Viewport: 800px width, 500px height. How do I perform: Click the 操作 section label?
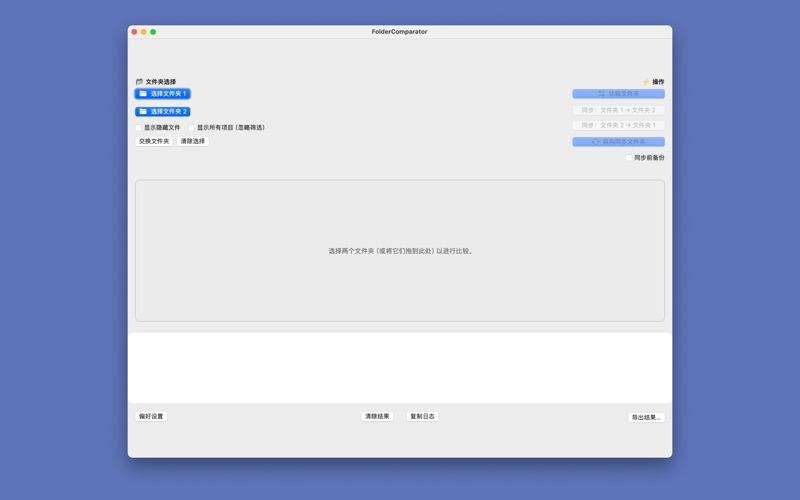click(x=658, y=82)
